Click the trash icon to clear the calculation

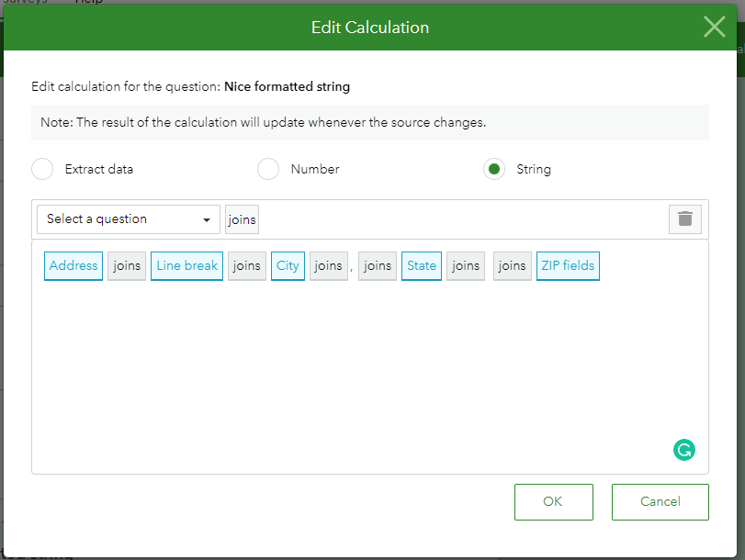pyautogui.click(x=684, y=218)
